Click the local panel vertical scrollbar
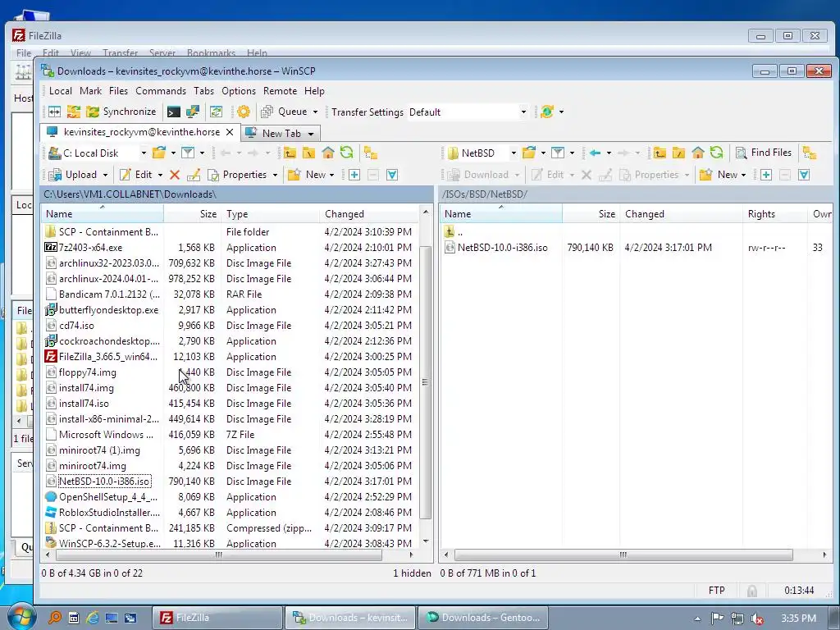Viewport: 840px width, 630px height. (426, 382)
